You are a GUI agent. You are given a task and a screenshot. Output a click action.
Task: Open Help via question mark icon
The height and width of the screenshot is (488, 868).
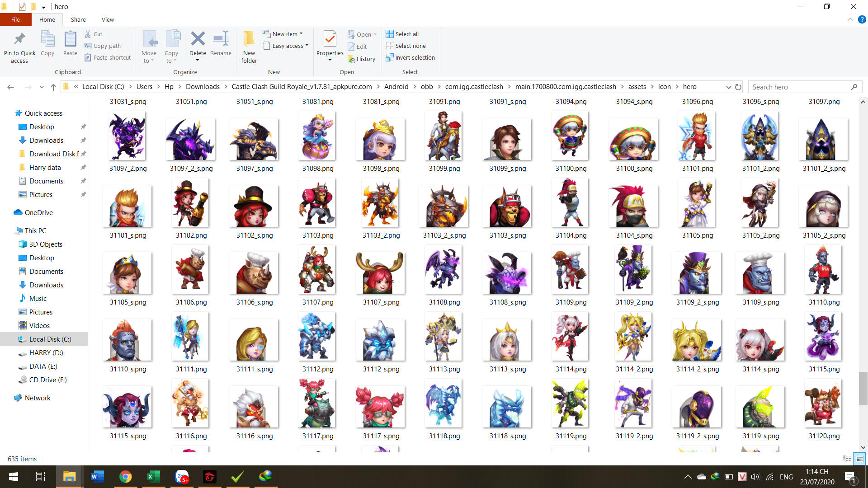pyautogui.click(x=862, y=20)
